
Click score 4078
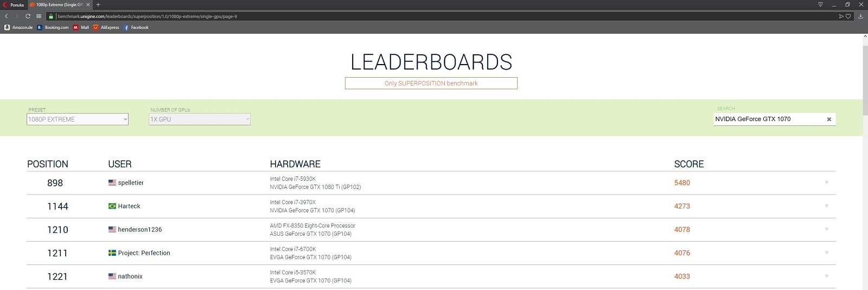(x=682, y=230)
